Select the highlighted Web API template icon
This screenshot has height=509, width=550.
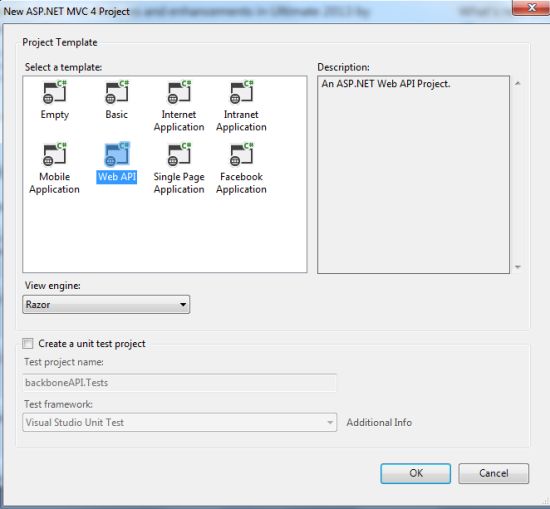point(117,154)
